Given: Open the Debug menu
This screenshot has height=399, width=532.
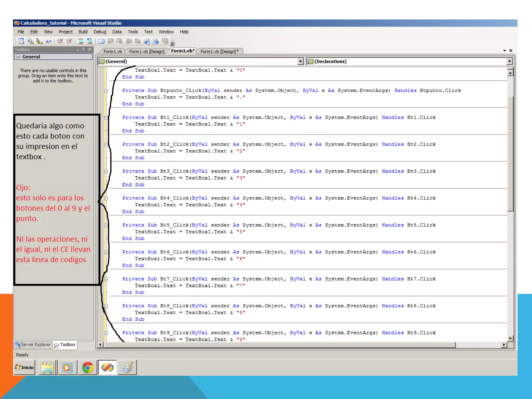Looking at the screenshot, I should 100,32.
